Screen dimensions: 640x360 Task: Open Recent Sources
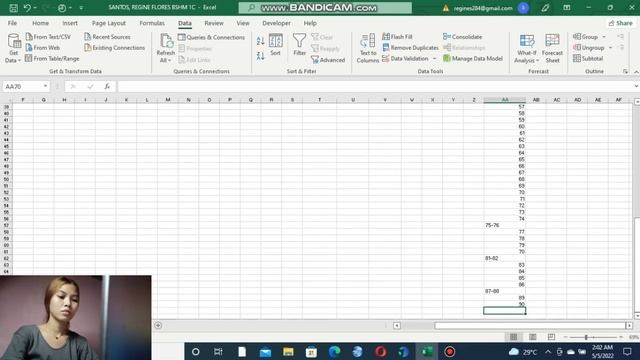(x=107, y=37)
